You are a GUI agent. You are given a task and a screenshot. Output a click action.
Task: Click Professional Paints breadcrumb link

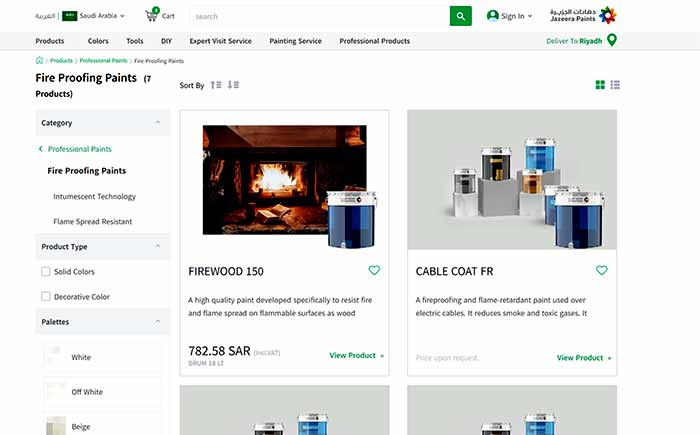click(x=104, y=61)
